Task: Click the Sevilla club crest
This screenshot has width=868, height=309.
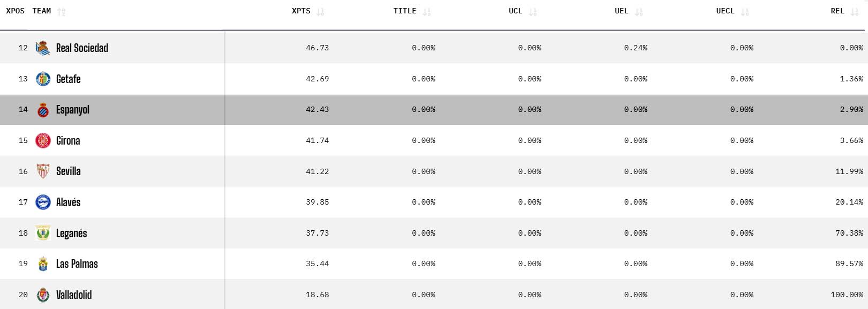Action: click(x=43, y=171)
